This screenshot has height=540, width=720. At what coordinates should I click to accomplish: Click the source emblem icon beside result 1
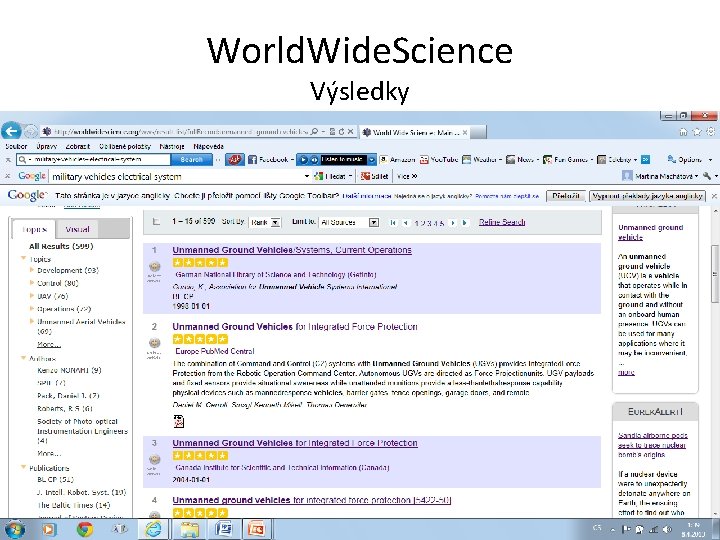[x=155, y=267]
